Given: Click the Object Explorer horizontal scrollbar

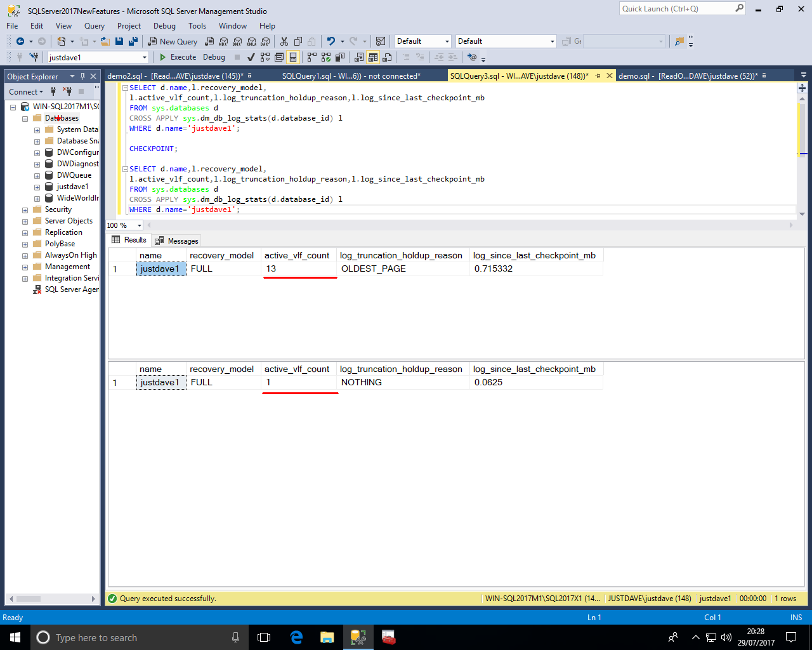Looking at the screenshot, I should click(51, 599).
